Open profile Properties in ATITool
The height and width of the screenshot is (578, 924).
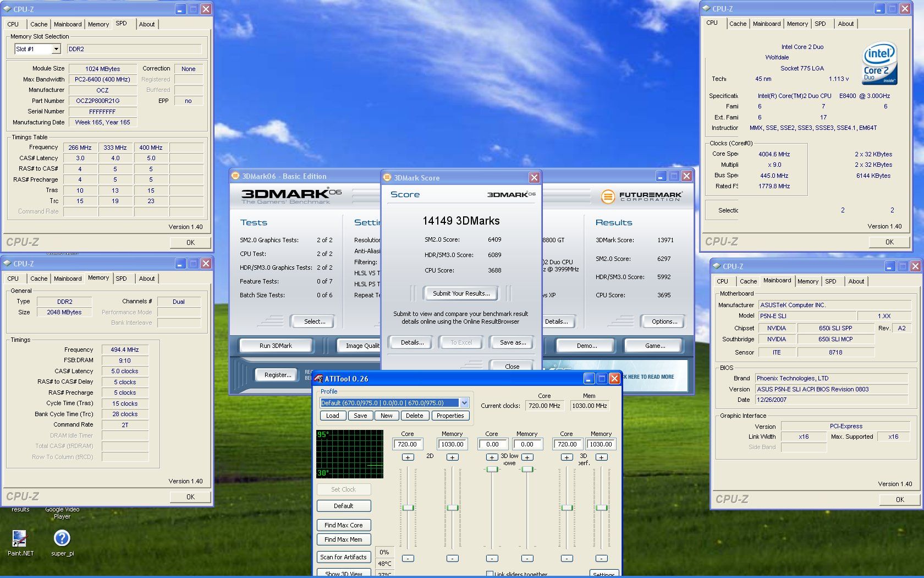point(450,416)
